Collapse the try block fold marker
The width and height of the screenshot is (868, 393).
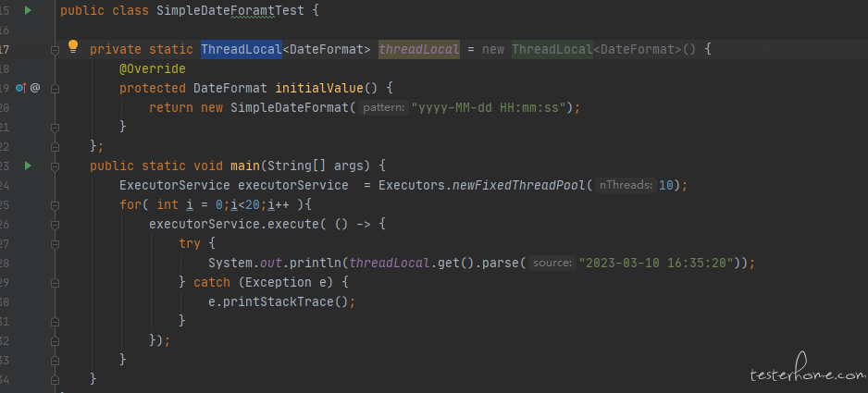point(55,245)
